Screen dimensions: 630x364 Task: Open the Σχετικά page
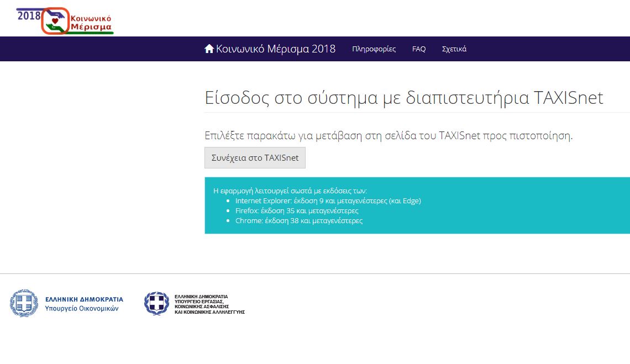click(x=454, y=49)
